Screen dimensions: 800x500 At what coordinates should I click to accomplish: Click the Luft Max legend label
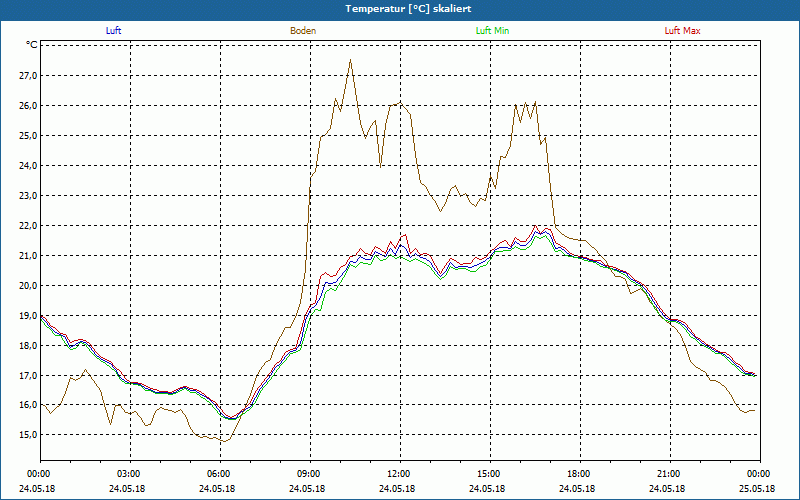[682, 31]
